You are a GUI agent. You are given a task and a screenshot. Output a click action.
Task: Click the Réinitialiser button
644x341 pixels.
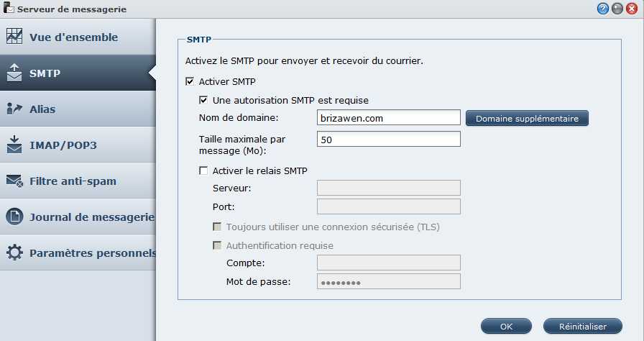583,326
